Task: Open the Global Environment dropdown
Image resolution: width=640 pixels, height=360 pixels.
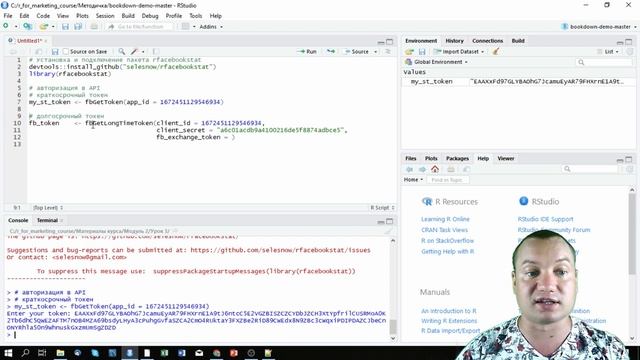Action: point(436,62)
